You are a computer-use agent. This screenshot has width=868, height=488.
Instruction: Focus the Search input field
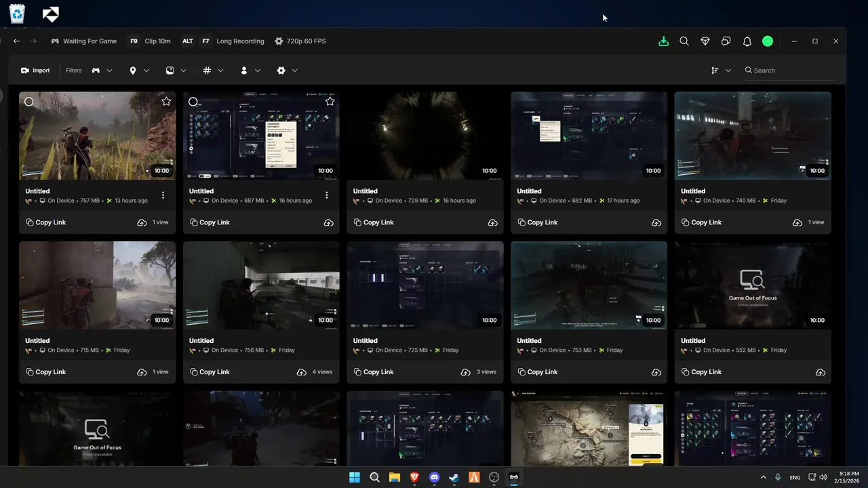790,70
